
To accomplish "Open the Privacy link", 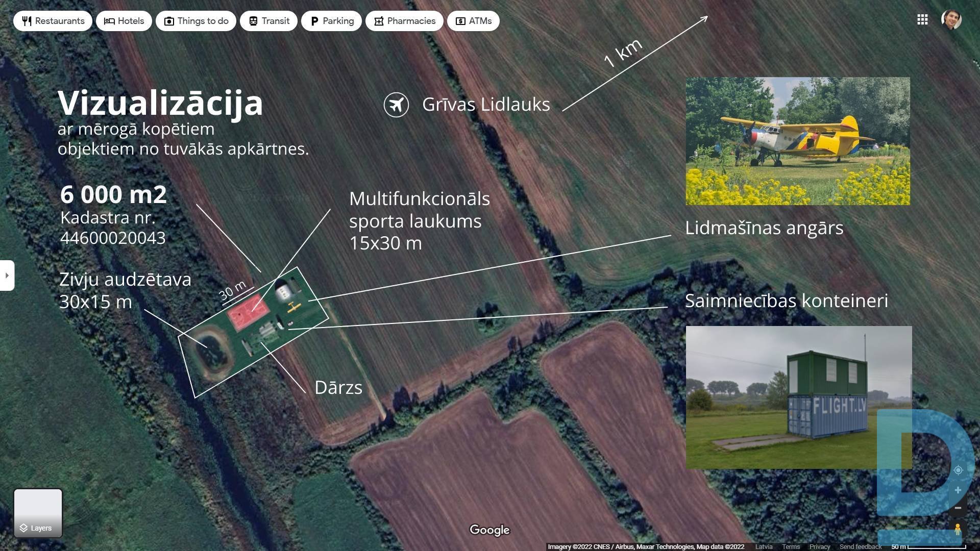I will [x=819, y=546].
